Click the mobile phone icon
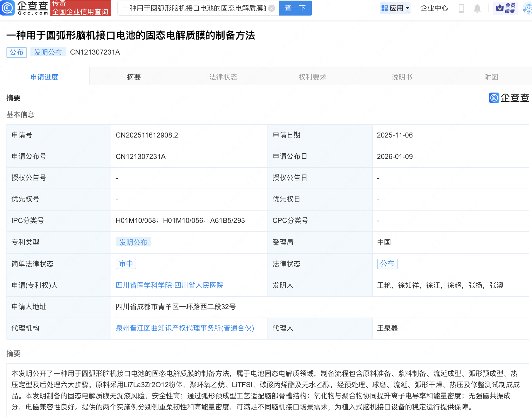Screen dimensions: 532x417 (462, 8)
